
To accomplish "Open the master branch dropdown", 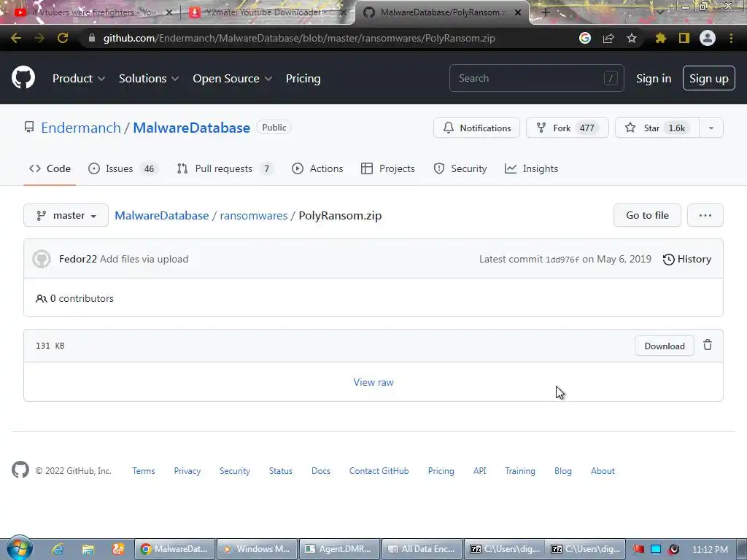I will click(x=66, y=215).
